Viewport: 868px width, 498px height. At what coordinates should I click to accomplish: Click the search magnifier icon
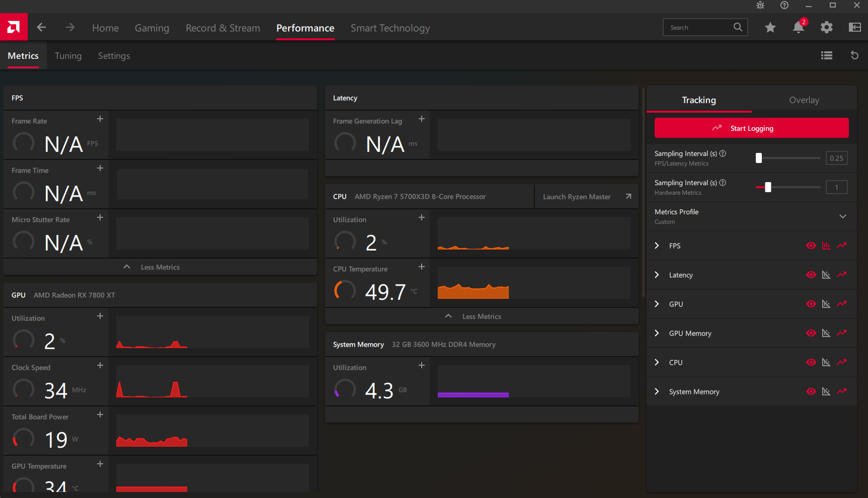pyautogui.click(x=738, y=27)
